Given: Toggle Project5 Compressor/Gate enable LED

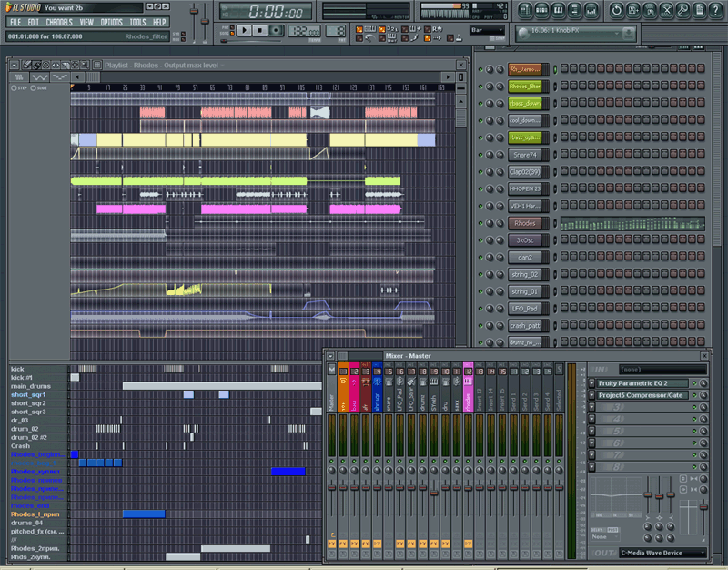Looking at the screenshot, I should coord(694,395).
